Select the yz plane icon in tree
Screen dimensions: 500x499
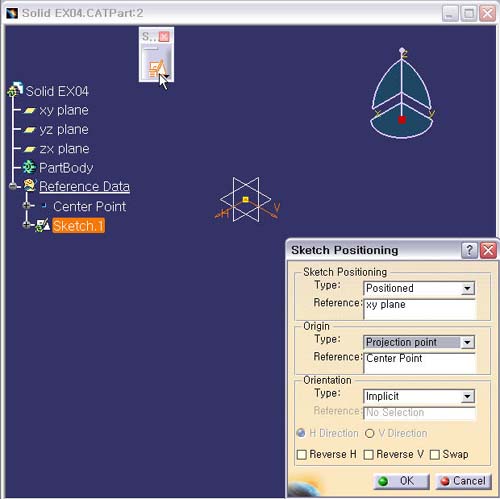pos(29,130)
